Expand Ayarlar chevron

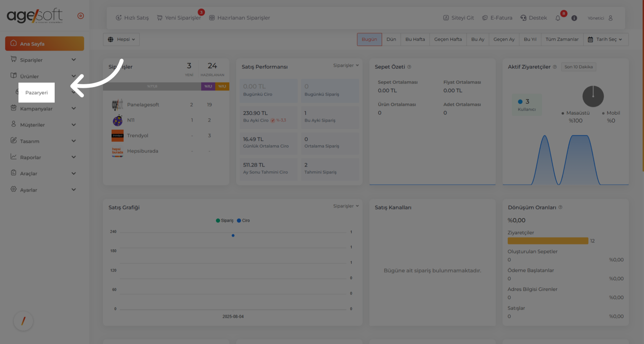(x=73, y=190)
